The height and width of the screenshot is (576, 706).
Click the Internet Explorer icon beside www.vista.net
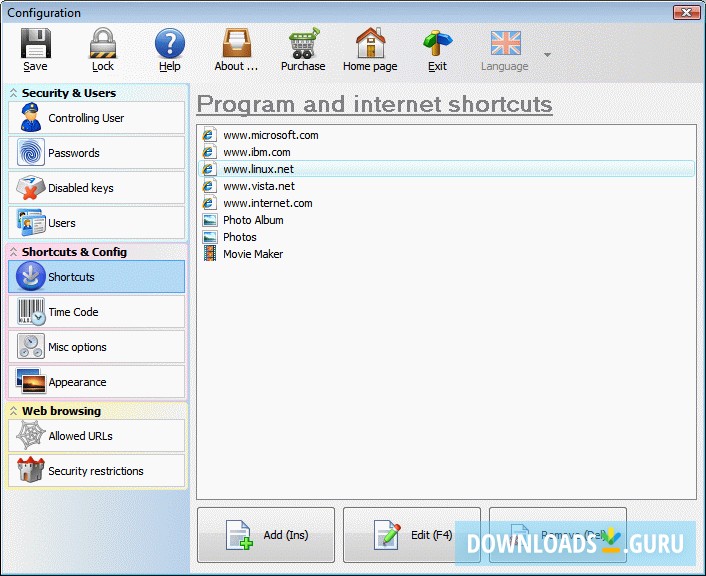208,186
